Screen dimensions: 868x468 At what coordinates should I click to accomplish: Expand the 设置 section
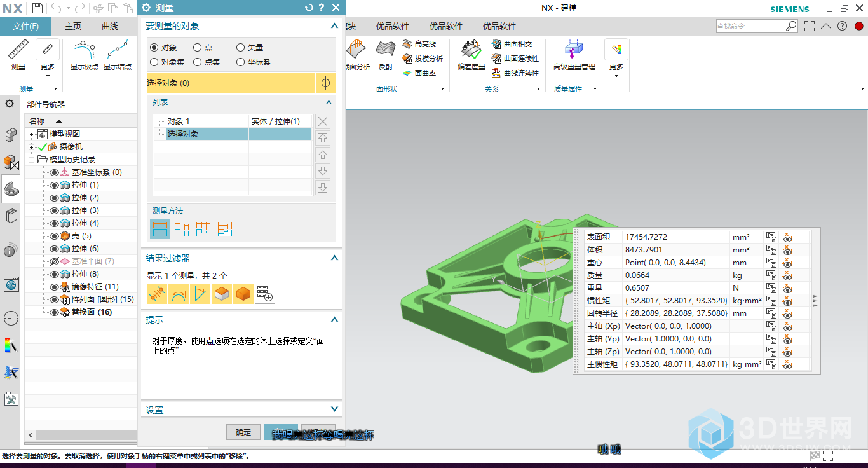point(334,410)
